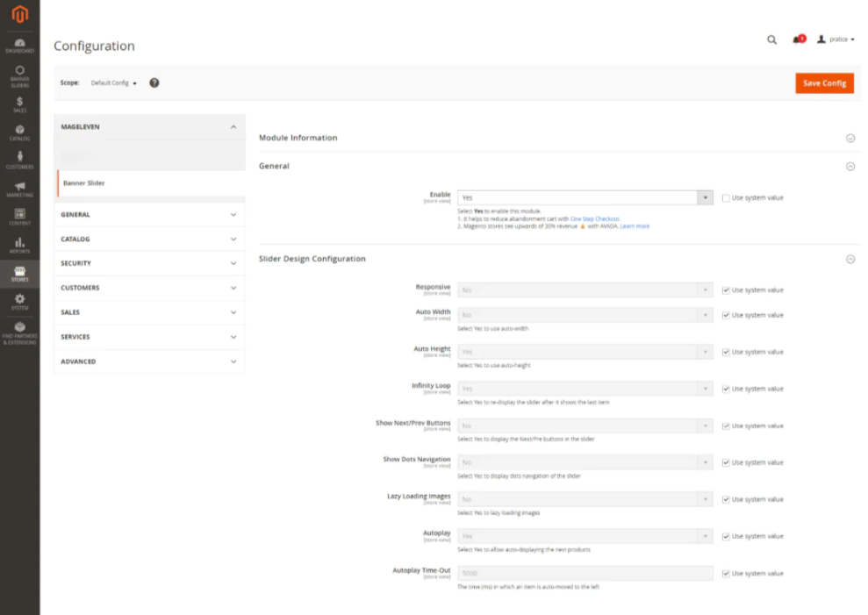Go to Sales sidebar icon

pyautogui.click(x=19, y=104)
